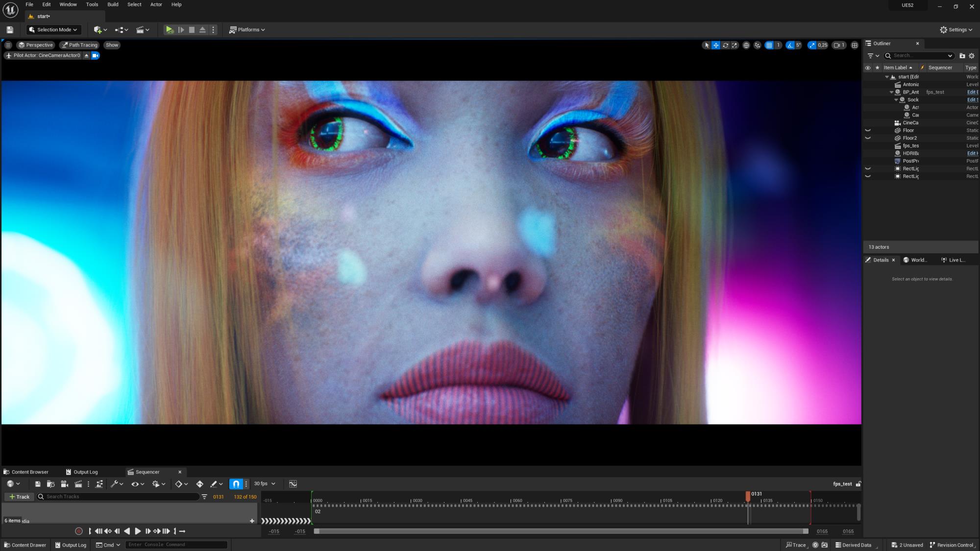Switch to the World settings tab
Image resolution: width=980 pixels, height=551 pixels.
tap(915, 260)
